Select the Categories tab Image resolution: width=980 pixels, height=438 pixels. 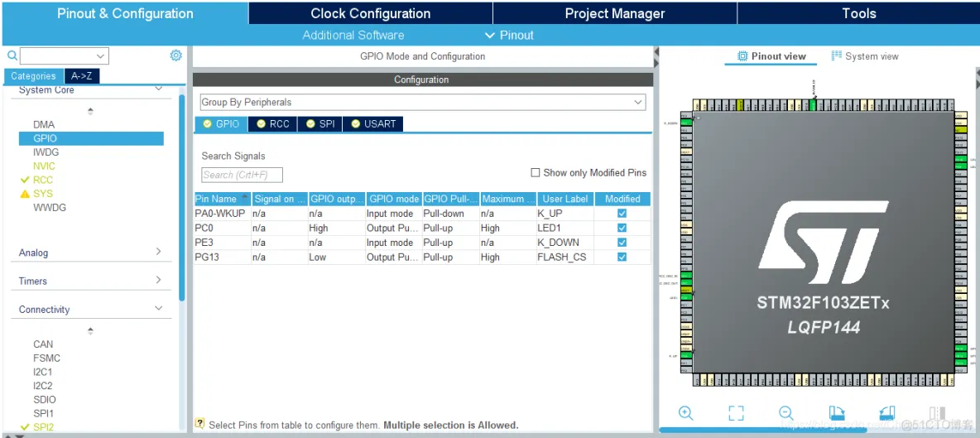(x=34, y=75)
